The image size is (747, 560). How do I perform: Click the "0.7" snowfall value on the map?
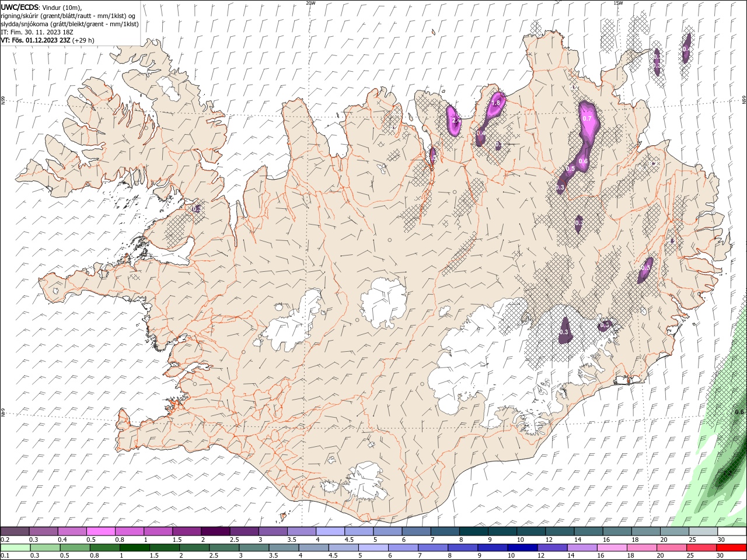click(587, 118)
